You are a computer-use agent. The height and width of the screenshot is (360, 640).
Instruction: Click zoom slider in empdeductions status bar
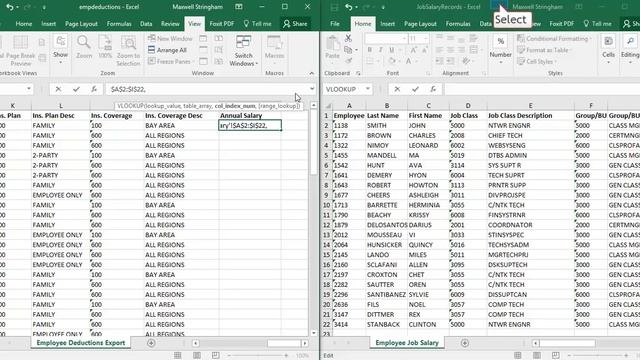point(258,356)
